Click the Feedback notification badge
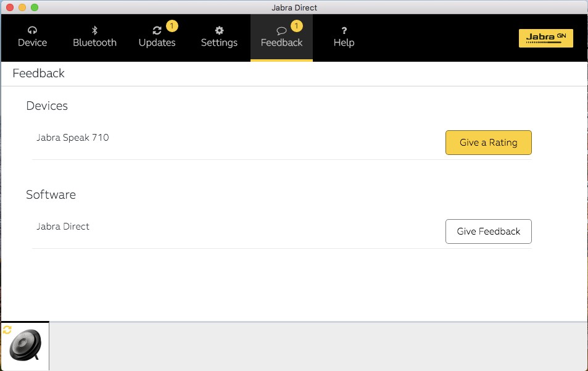The image size is (588, 371). pos(296,26)
